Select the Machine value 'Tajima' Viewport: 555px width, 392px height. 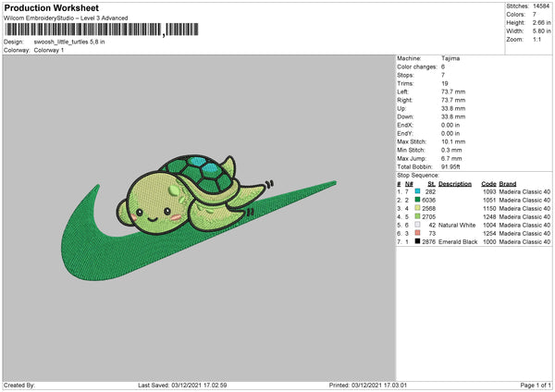450,58
